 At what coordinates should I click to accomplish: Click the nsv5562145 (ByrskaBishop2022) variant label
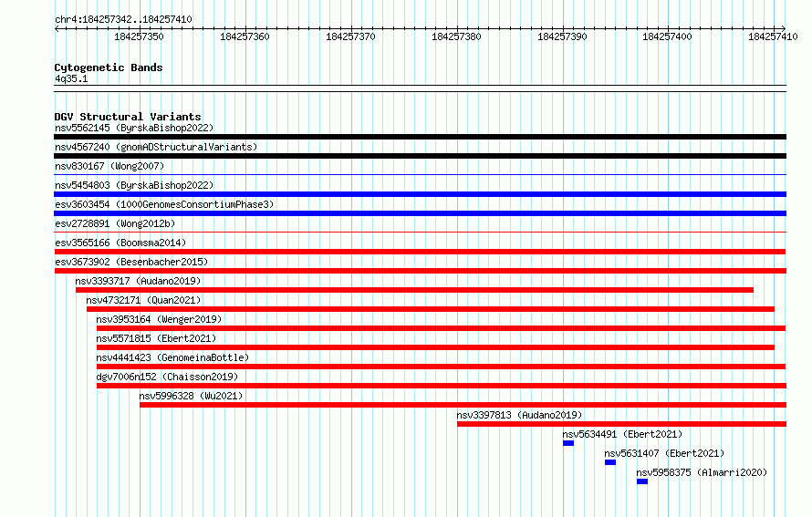[x=134, y=128]
